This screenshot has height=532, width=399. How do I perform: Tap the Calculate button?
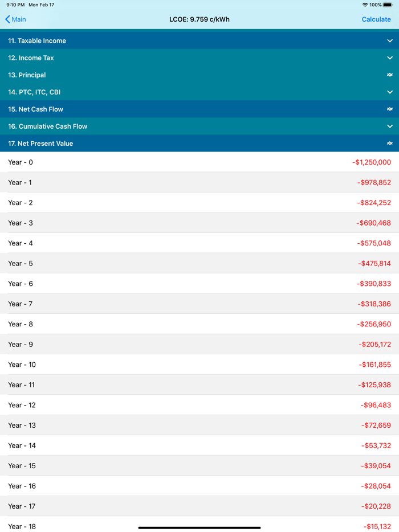[x=376, y=19]
